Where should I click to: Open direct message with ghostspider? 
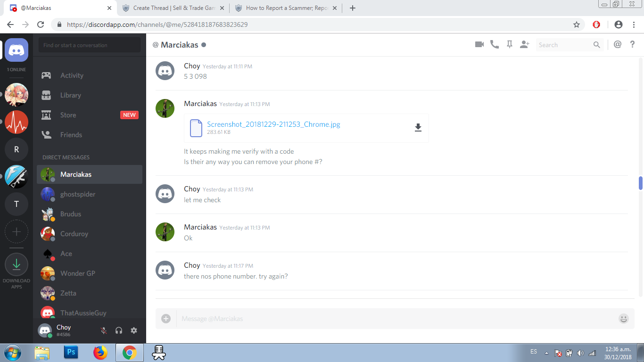[90, 194]
